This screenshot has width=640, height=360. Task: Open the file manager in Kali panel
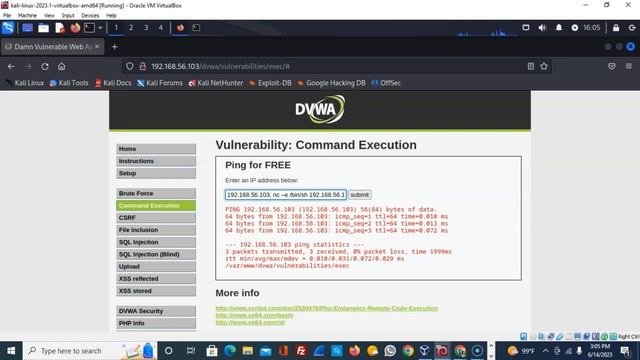pos(43,28)
